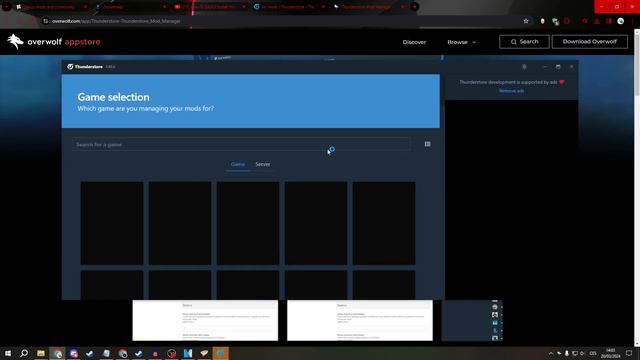
Task: Switch to the Server tab
Action: [263, 164]
